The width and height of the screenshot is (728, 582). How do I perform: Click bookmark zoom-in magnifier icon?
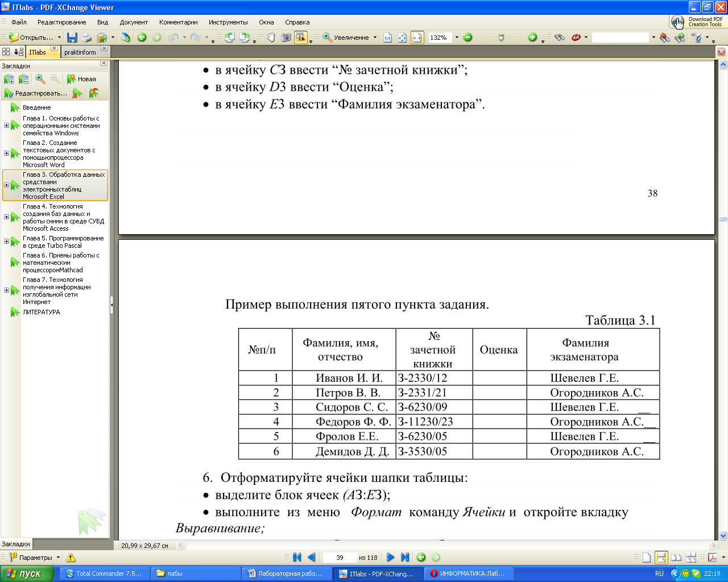[x=40, y=79]
